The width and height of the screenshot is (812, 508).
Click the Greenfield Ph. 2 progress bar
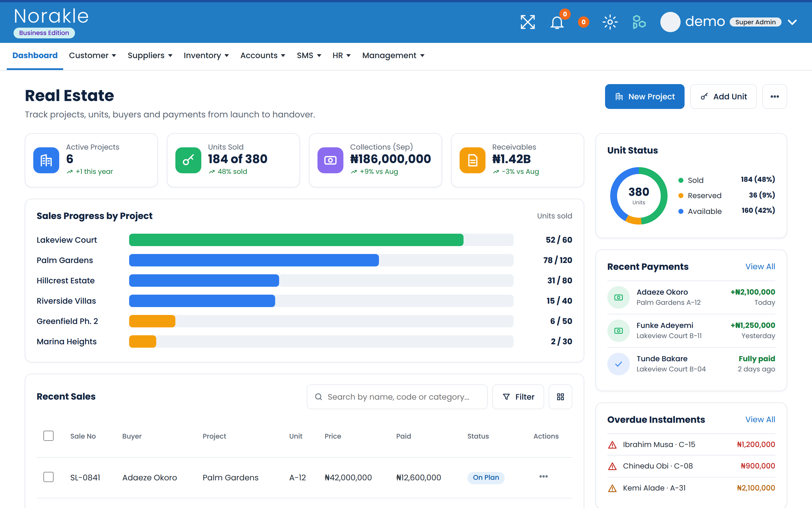[321, 321]
